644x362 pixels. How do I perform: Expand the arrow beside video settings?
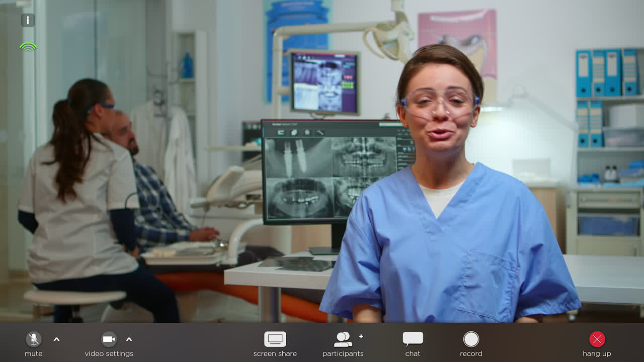129,339
